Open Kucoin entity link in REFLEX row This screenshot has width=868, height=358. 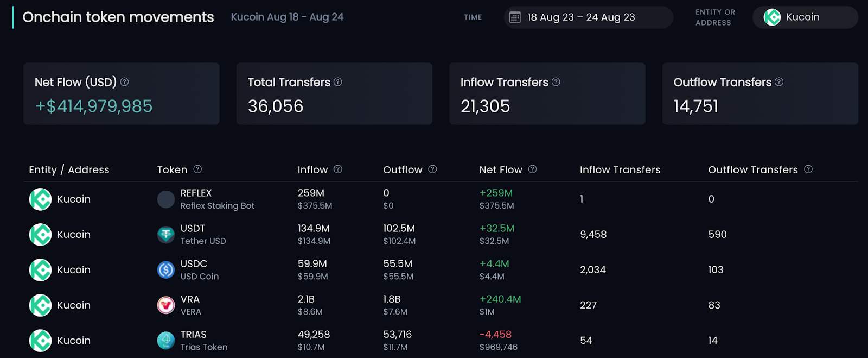[74, 199]
